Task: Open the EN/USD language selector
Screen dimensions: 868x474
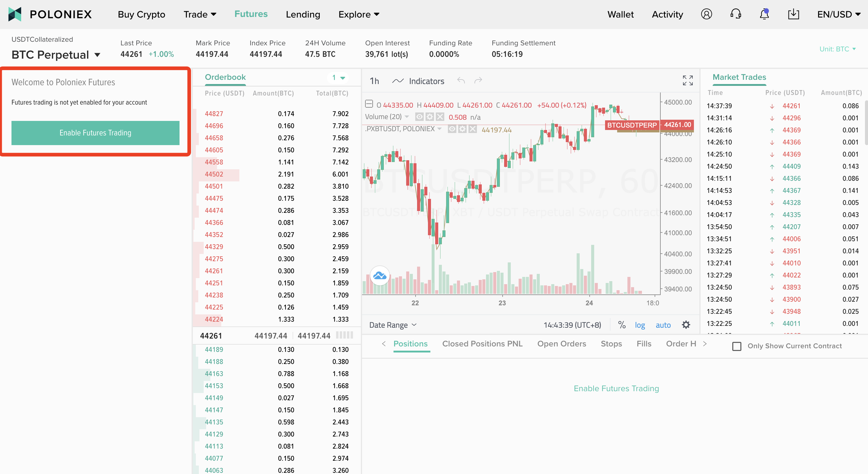Action: pyautogui.click(x=839, y=15)
